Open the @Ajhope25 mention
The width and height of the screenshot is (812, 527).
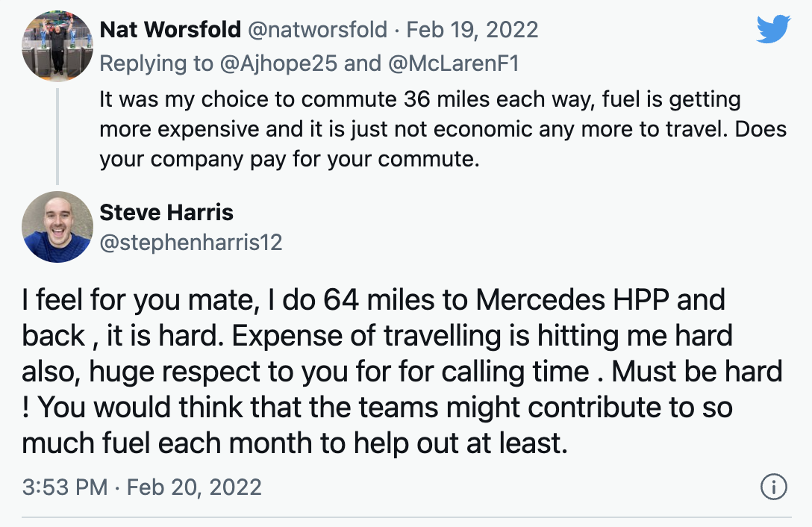point(278,63)
